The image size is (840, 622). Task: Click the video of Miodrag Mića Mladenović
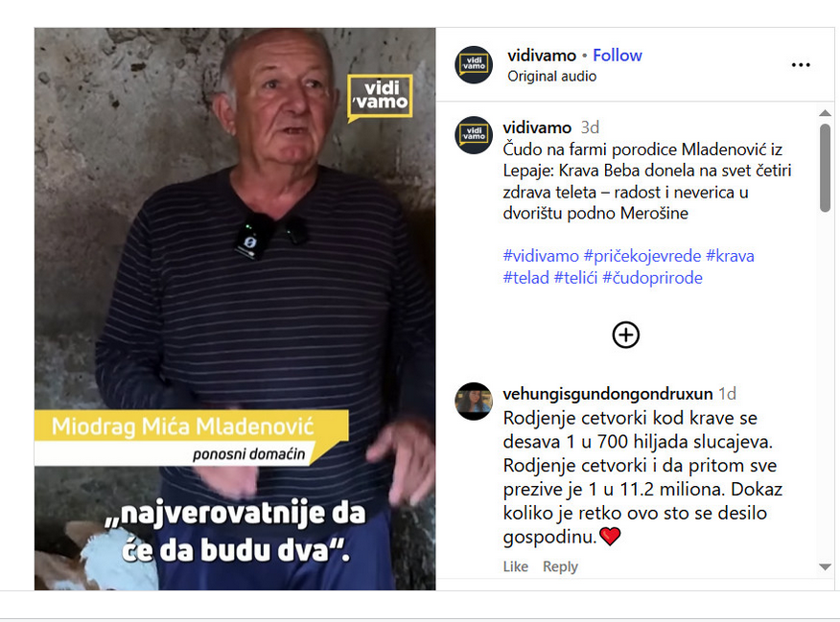pos(235,309)
